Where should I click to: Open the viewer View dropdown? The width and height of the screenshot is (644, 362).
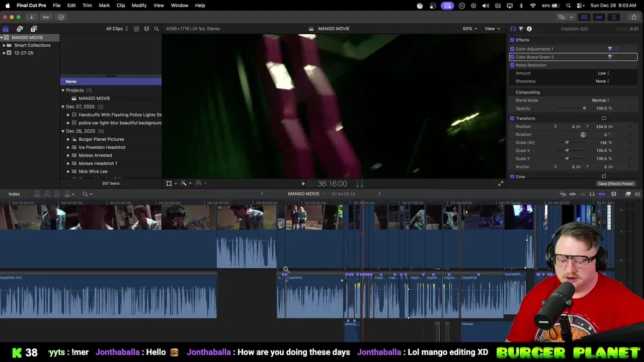point(492,29)
